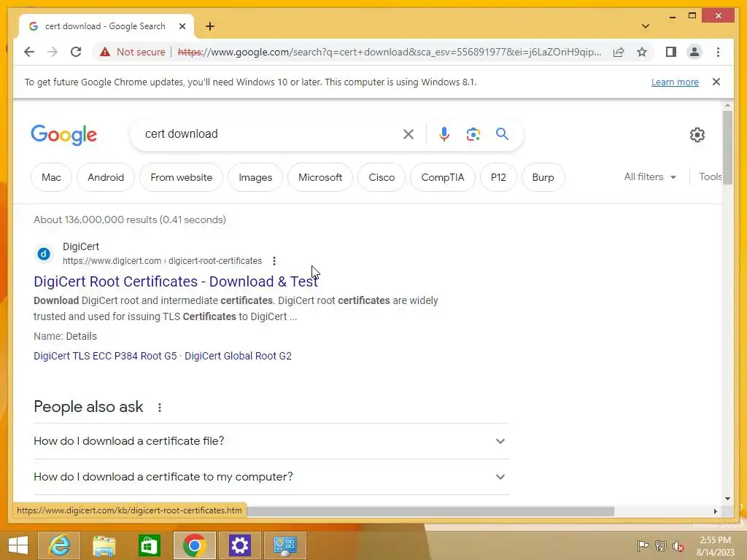Open the browser side panel

pyautogui.click(x=671, y=52)
